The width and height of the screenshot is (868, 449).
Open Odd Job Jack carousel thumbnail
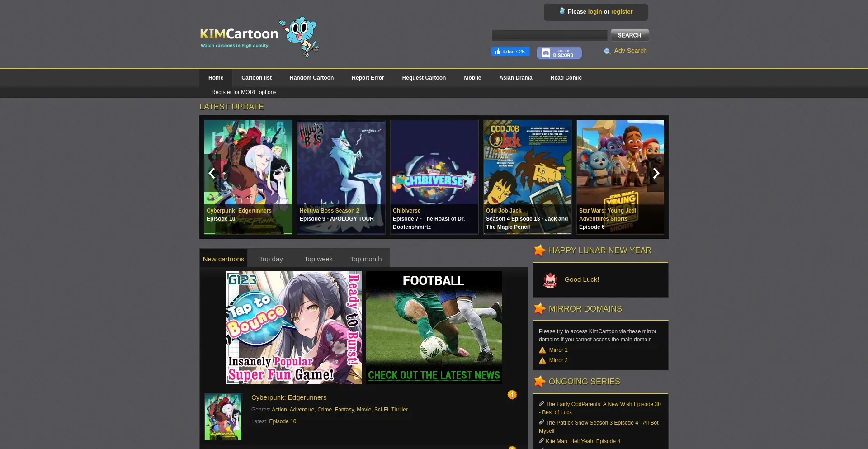tap(528, 177)
